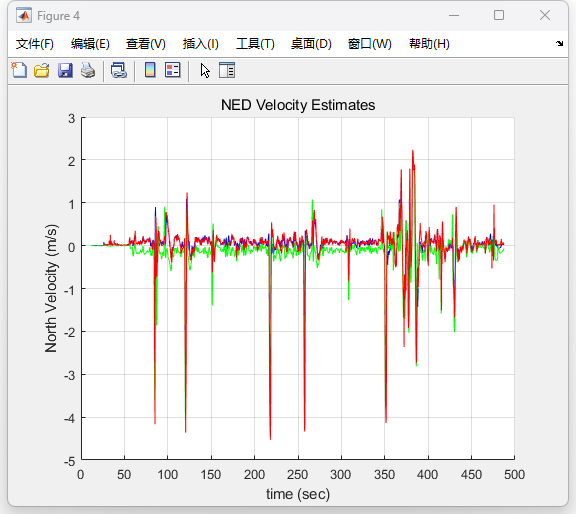Viewport: 576px width, 514px height.
Task: Click the dock figure arrow in menu bar
Action: 559,43
